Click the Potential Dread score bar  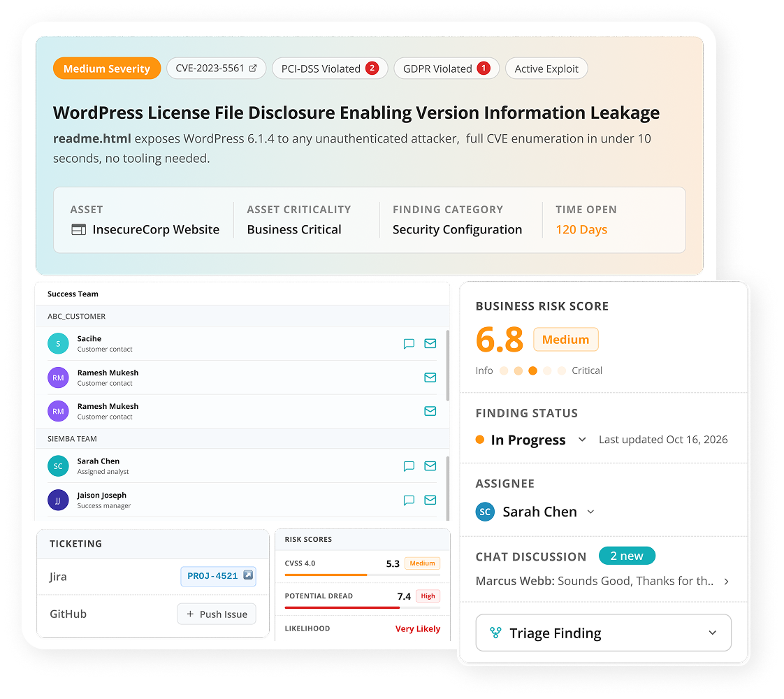point(363,607)
